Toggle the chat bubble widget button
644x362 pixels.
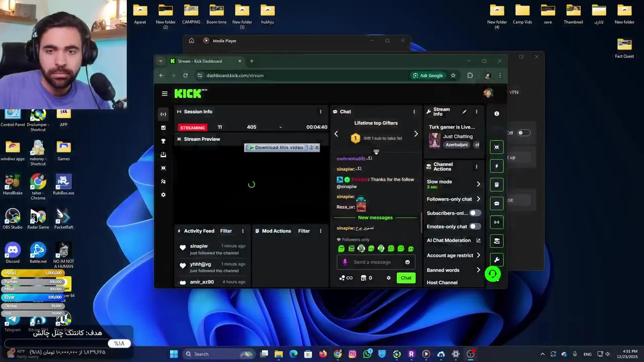tap(497, 204)
